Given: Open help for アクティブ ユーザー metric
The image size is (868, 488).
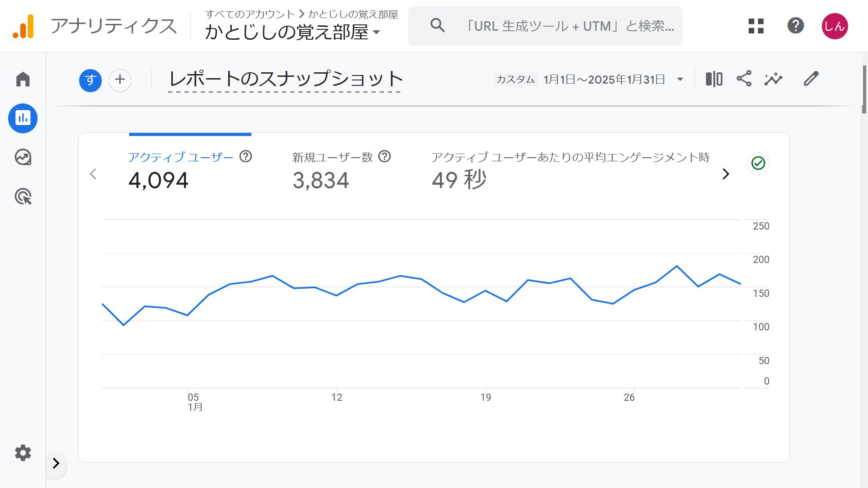Looking at the screenshot, I should (245, 156).
